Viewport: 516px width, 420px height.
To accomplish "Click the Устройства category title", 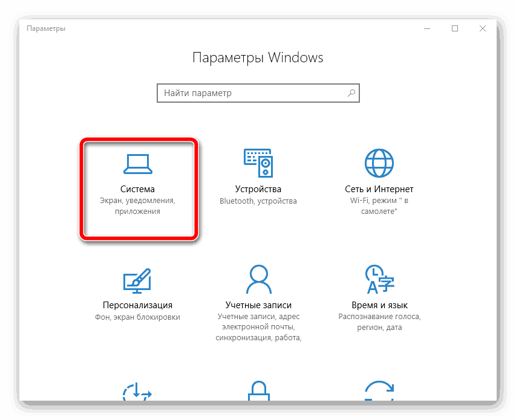I will [x=258, y=189].
